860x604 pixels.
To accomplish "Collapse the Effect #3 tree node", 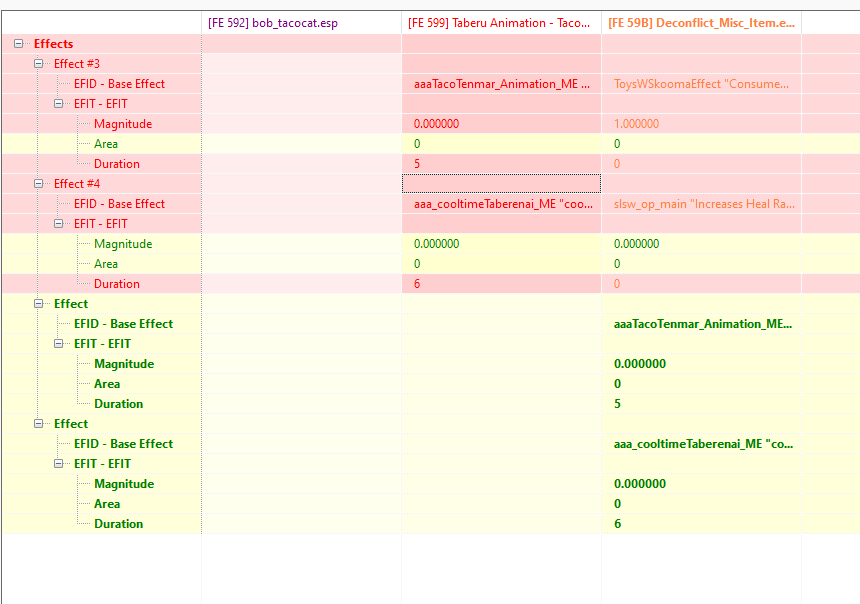I will tap(38, 64).
